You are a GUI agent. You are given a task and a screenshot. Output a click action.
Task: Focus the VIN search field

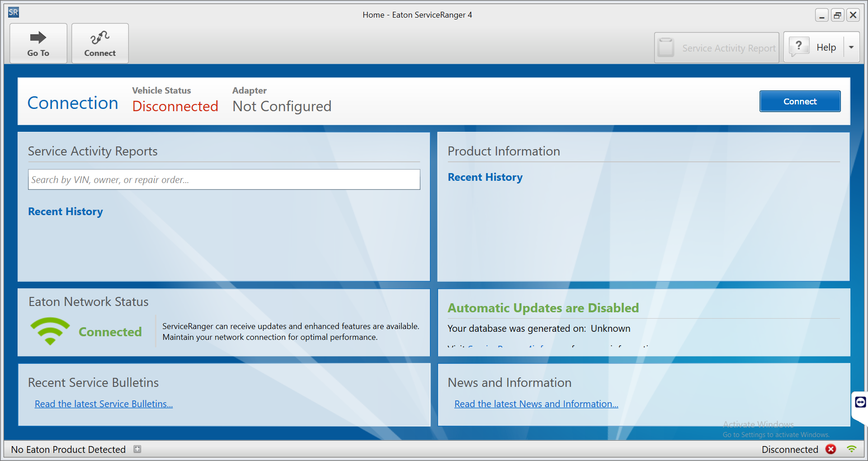224,179
